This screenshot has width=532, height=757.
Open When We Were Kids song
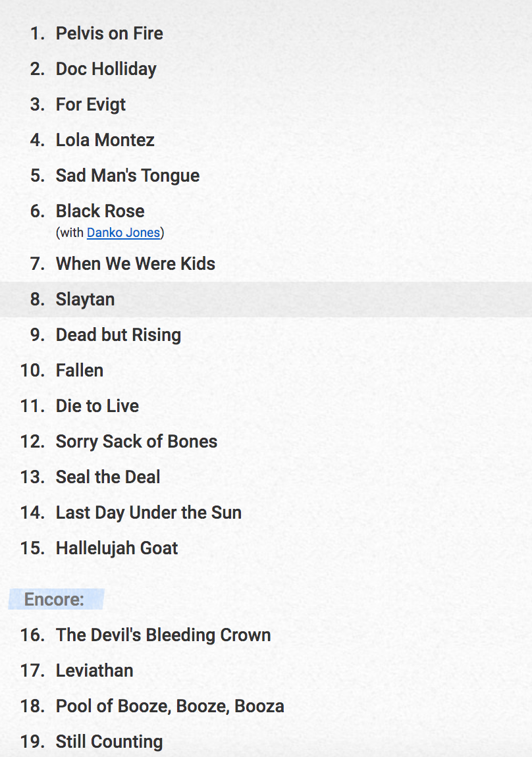pyautogui.click(x=136, y=263)
